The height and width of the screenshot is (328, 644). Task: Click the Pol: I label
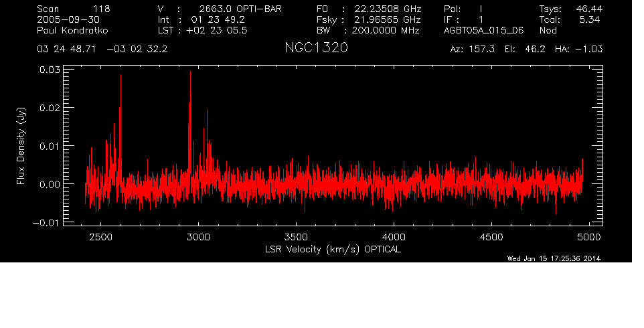463,9
